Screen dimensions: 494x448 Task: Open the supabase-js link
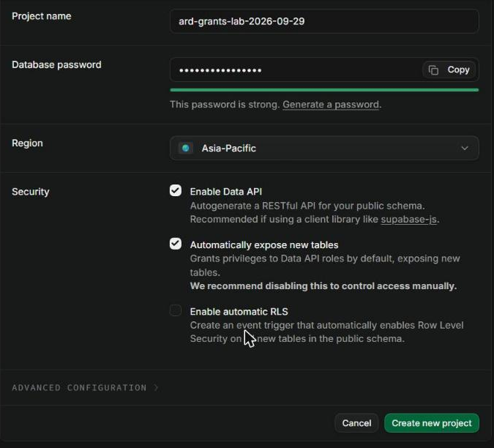point(408,220)
